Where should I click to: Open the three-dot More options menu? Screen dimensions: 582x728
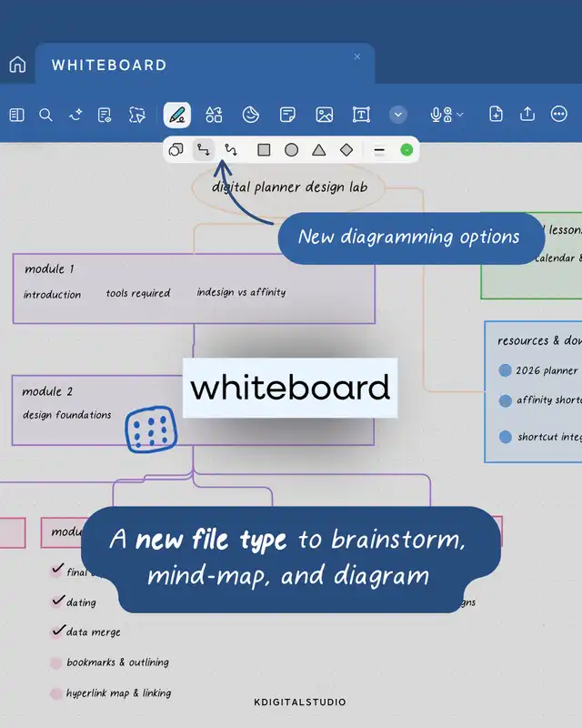click(559, 115)
